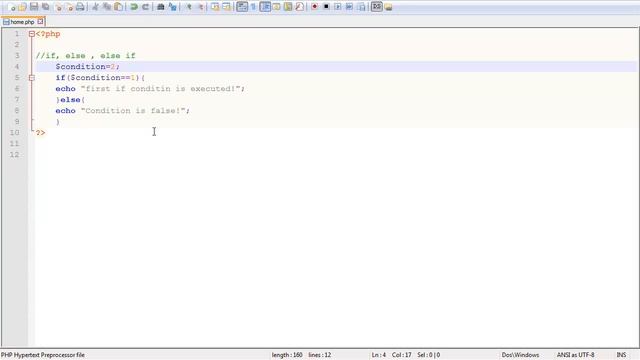Click line number 10 in the margin
Image resolution: width=640 pixels, height=360 pixels.
pyautogui.click(x=14, y=133)
